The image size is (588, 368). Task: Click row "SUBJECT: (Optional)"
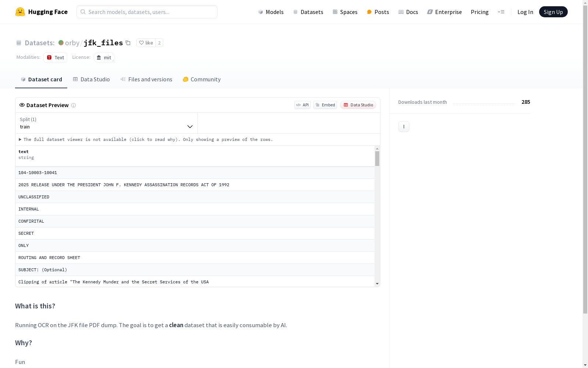[195, 270]
